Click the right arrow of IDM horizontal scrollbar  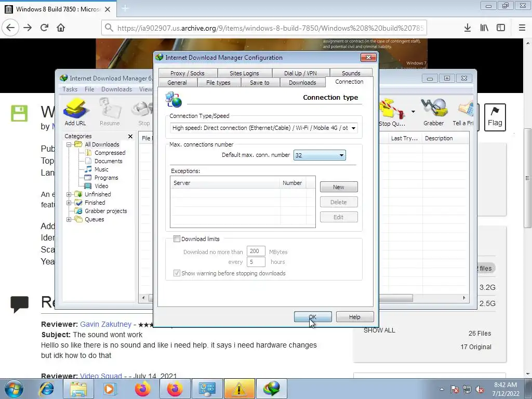[464, 298]
